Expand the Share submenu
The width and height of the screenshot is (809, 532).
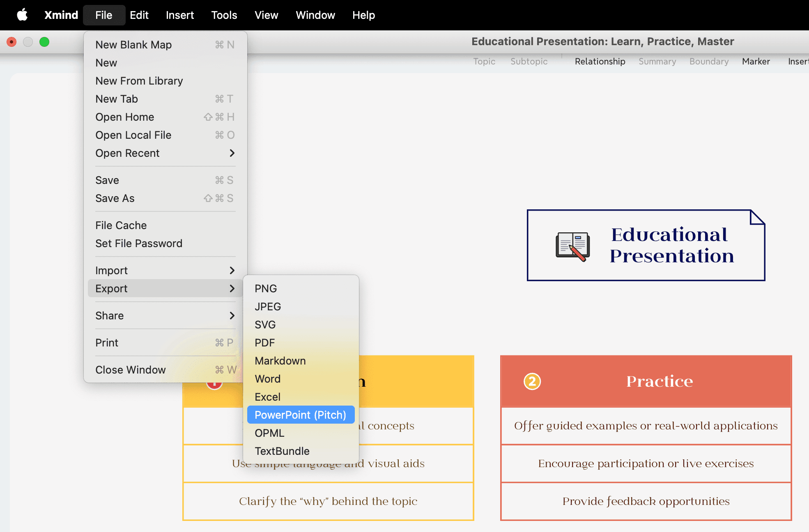pyautogui.click(x=165, y=316)
